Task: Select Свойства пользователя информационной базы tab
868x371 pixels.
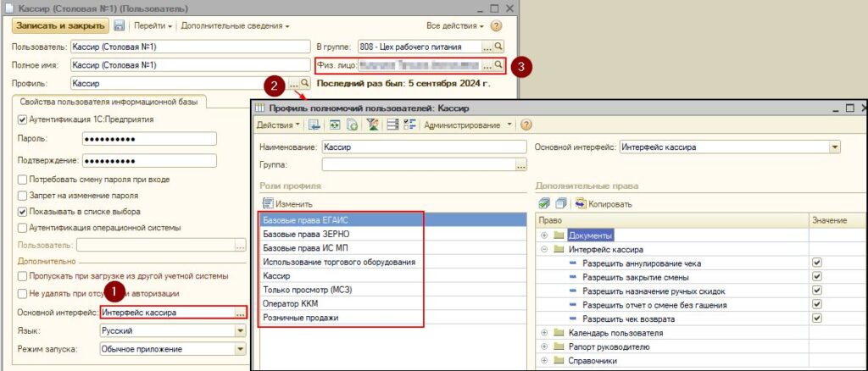Action: pyautogui.click(x=109, y=102)
